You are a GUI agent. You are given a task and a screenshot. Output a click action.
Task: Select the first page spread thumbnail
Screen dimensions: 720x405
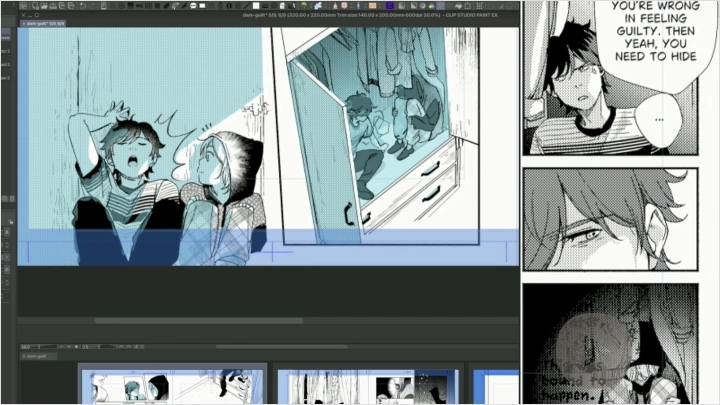[x=172, y=386]
